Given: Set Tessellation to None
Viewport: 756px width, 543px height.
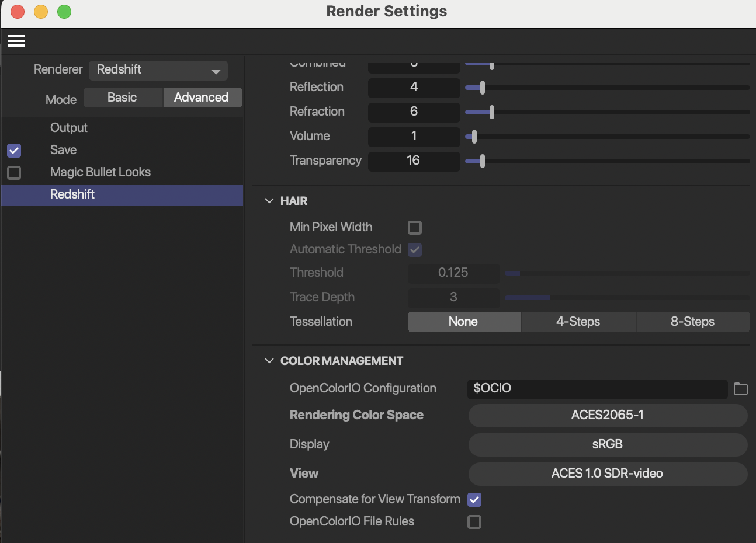Looking at the screenshot, I should point(464,322).
